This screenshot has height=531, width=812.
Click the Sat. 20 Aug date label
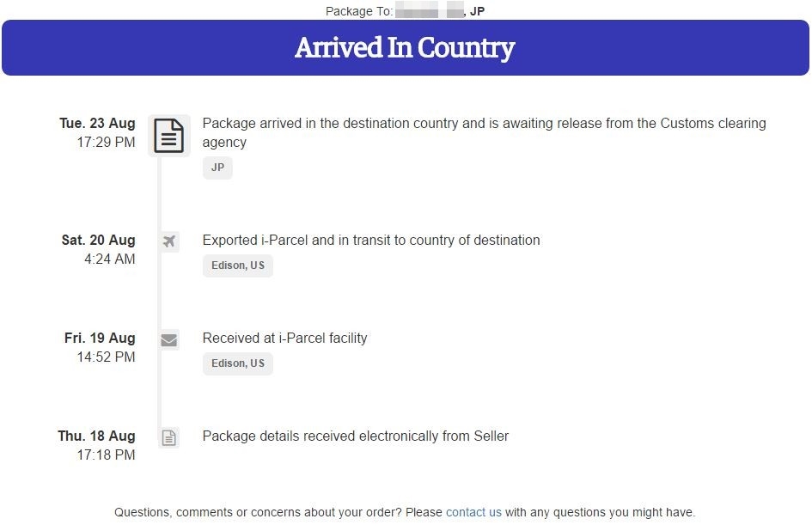point(98,240)
